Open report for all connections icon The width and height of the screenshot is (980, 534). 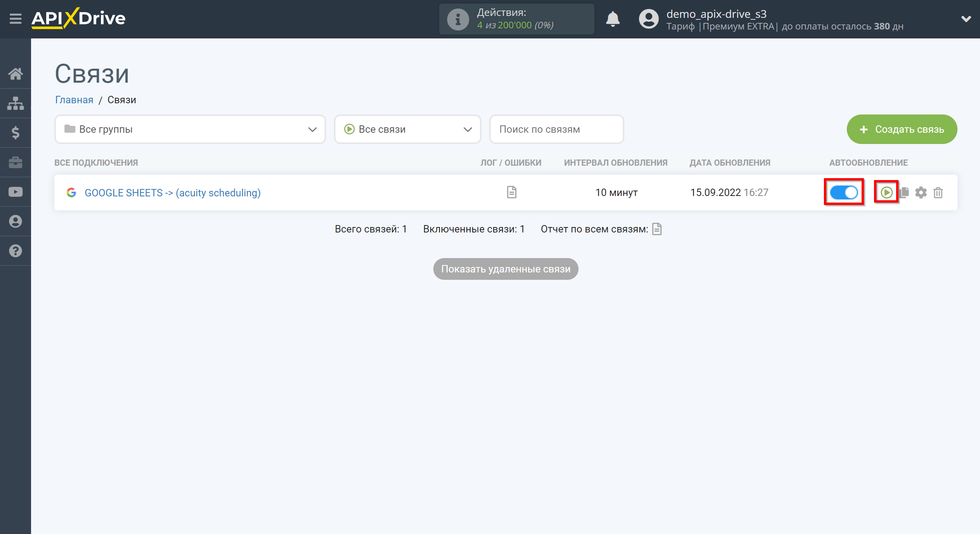tap(657, 229)
